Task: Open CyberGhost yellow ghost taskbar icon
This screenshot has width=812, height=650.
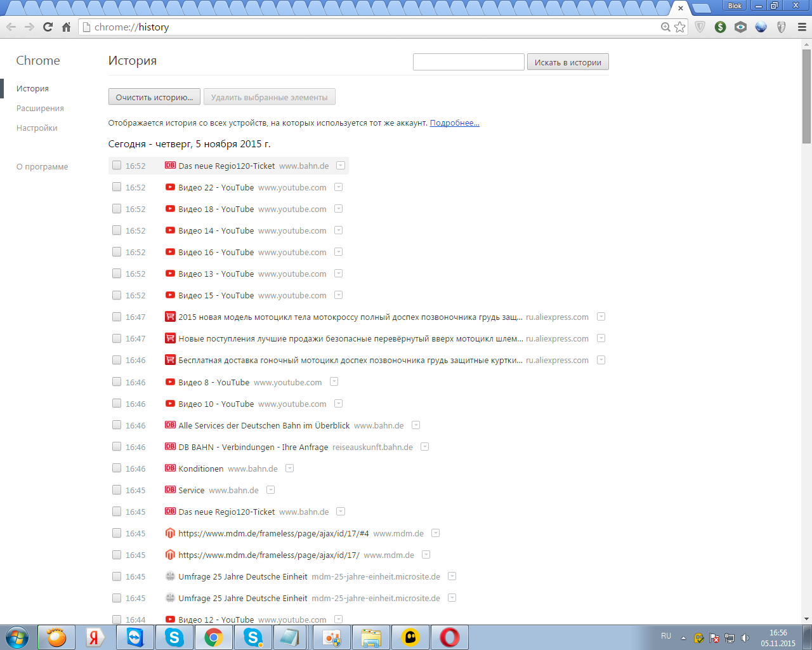Action: [x=410, y=637]
